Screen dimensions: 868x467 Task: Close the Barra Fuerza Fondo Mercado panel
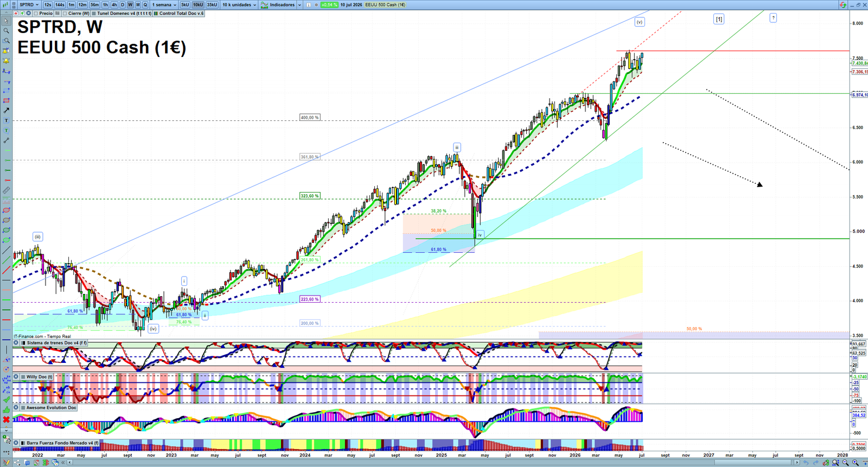click(x=16, y=443)
